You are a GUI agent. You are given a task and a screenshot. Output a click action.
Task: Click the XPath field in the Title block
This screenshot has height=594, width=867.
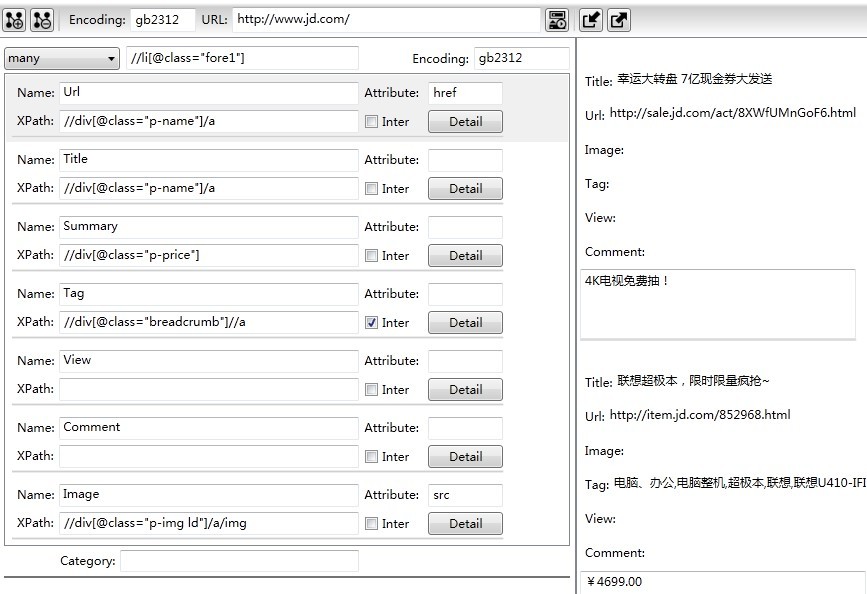click(x=208, y=188)
